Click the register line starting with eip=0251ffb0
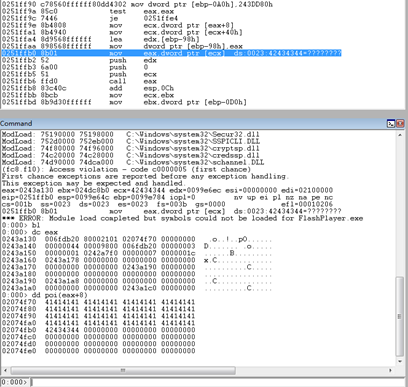This screenshot has width=408, height=387. tap(167, 197)
